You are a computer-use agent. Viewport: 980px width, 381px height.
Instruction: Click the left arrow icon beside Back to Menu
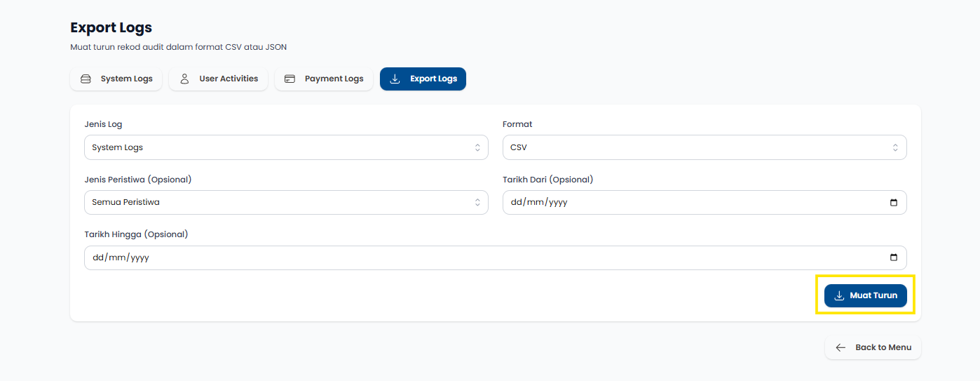(x=841, y=348)
